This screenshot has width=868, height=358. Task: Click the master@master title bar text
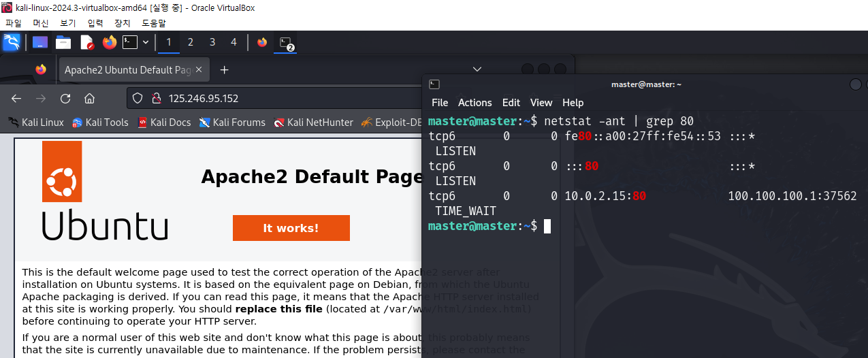tap(646, 84)
